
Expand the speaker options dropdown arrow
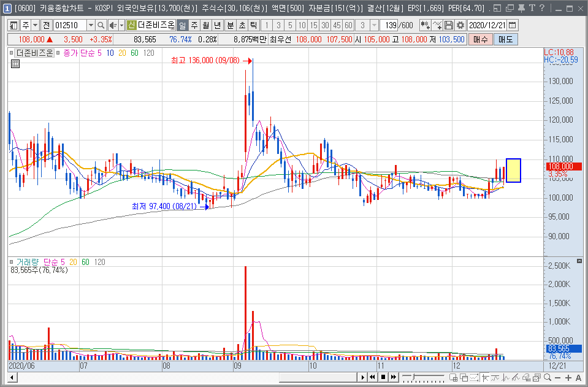[121, 25]
